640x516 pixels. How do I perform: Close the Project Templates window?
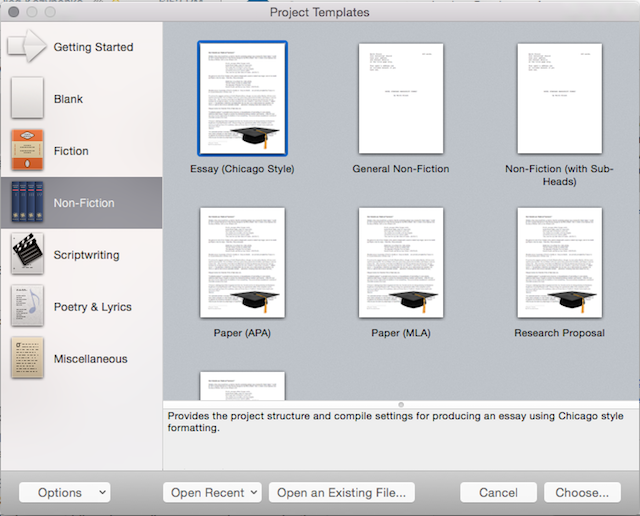point(13,12)
